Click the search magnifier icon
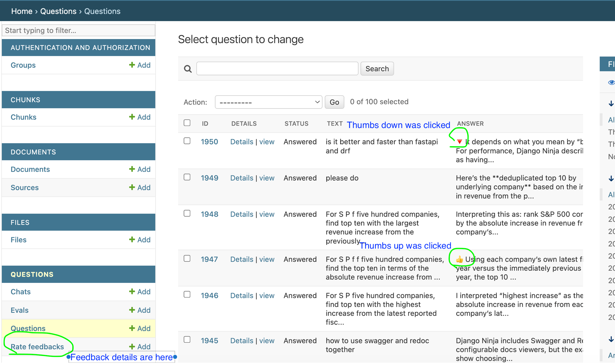The width and height of the screenshot is (615, 364). point(188,69)
